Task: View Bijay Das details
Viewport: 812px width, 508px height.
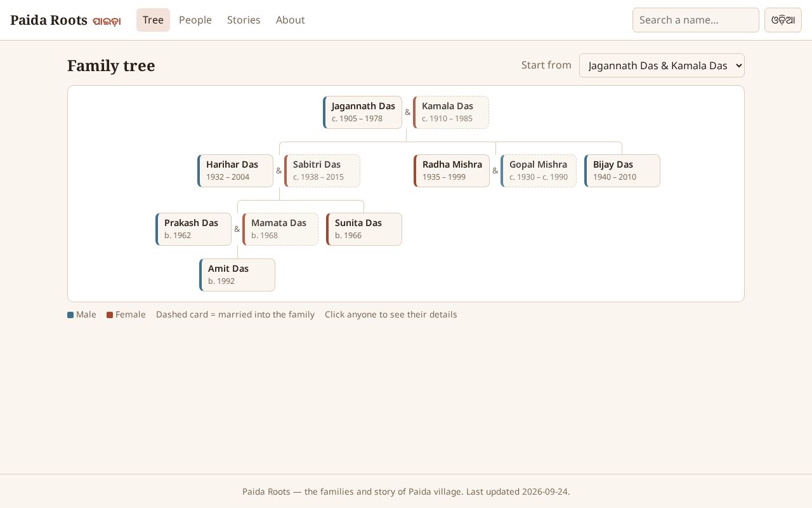Action: tap(622, 171)
